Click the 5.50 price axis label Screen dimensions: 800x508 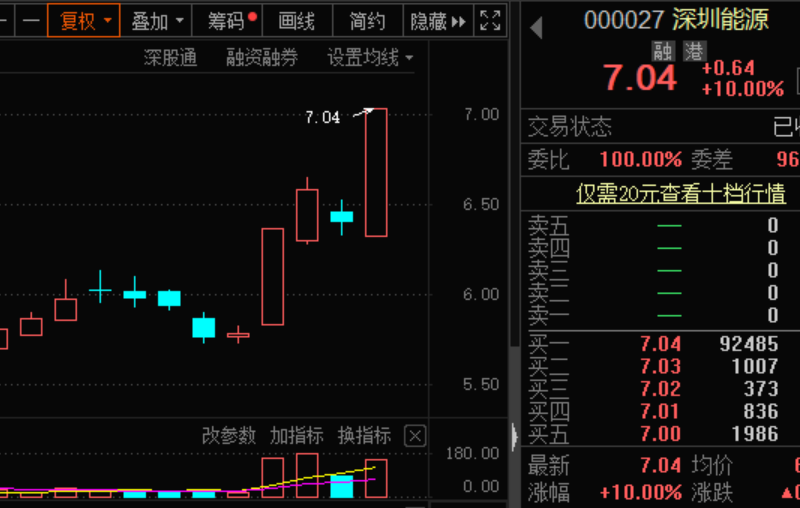481,384
